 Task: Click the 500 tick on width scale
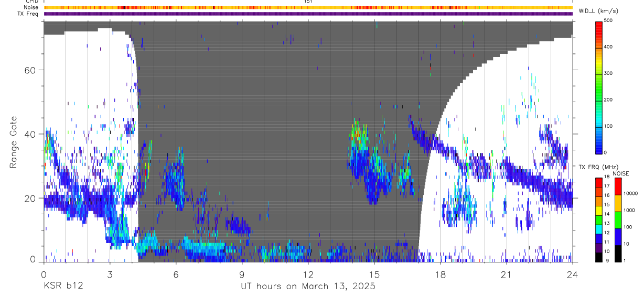[x=609, y=20]
